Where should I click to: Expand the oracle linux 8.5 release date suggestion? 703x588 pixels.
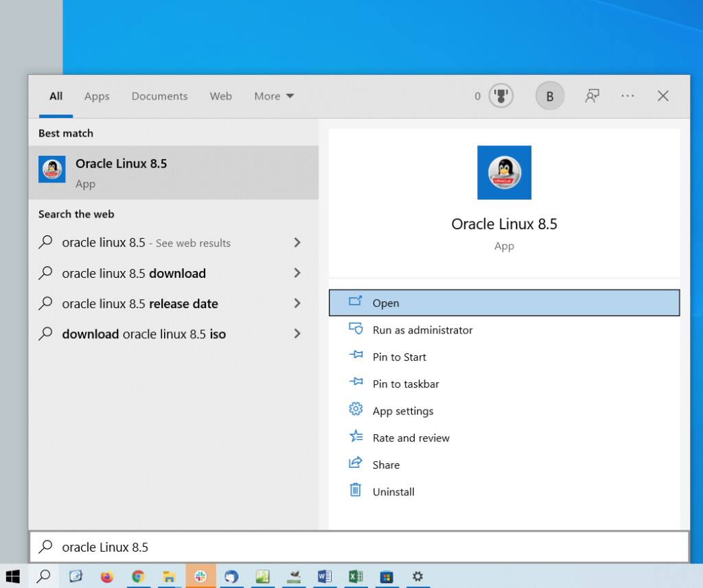pyautogui.click(x=297, y=303)
